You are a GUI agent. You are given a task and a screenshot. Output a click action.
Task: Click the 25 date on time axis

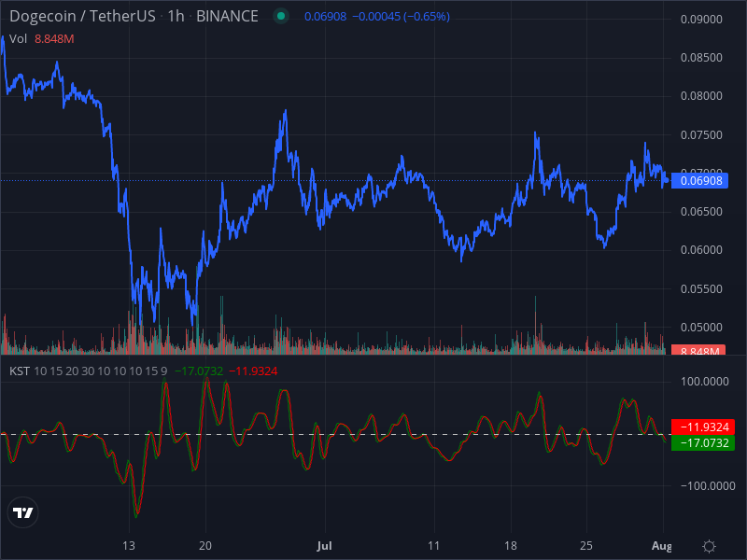pyautogui.click(x=586, y=546)
